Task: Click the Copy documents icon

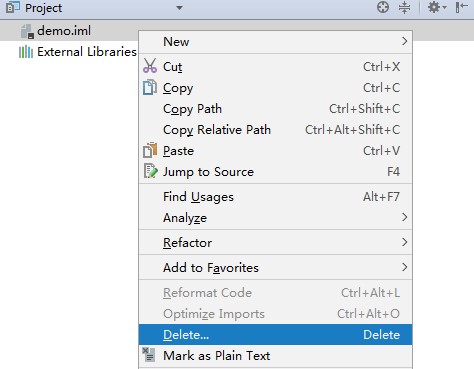Action: tap(150, 87)
